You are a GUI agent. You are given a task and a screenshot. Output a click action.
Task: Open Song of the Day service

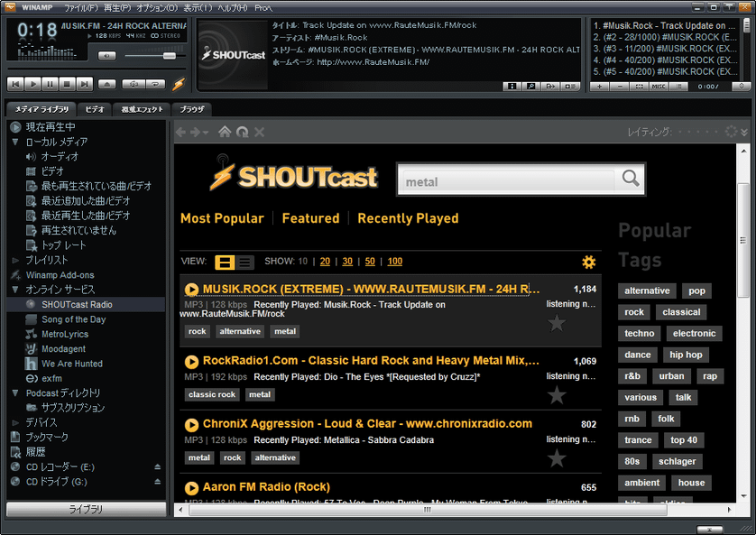pos(73,319)
